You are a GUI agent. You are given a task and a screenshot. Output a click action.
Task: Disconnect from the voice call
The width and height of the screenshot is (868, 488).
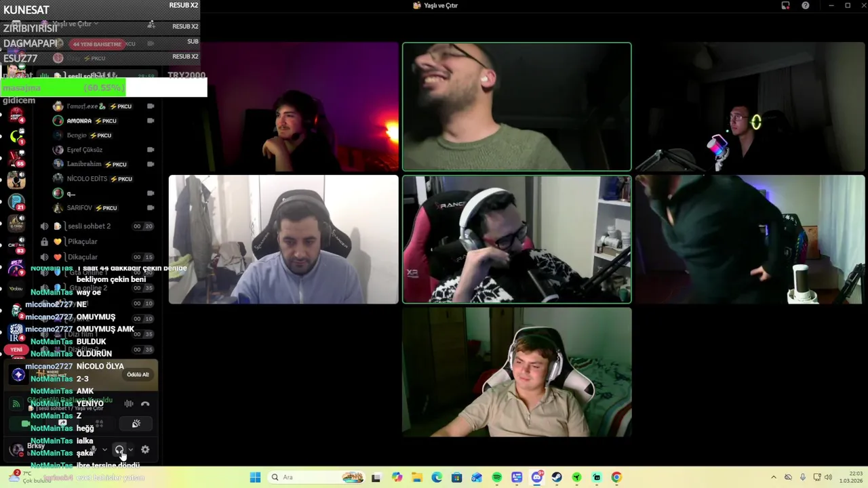click(x=145, y=404)
